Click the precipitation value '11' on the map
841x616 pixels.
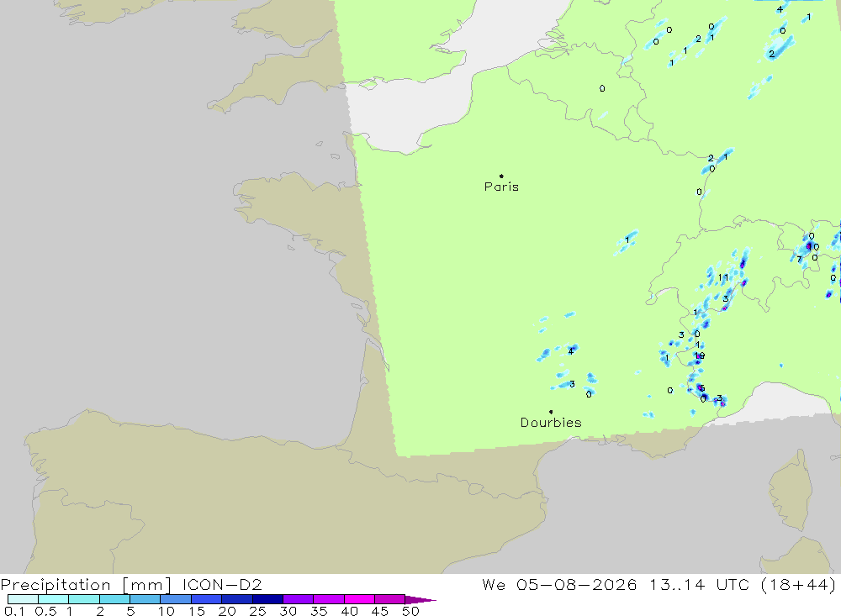coord(723,277)
